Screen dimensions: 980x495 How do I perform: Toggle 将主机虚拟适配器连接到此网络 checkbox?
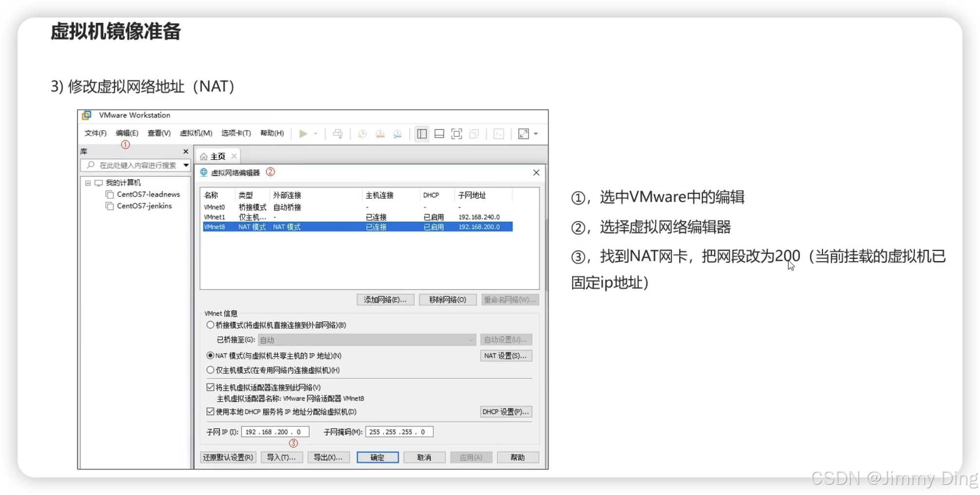pos(210,388)
